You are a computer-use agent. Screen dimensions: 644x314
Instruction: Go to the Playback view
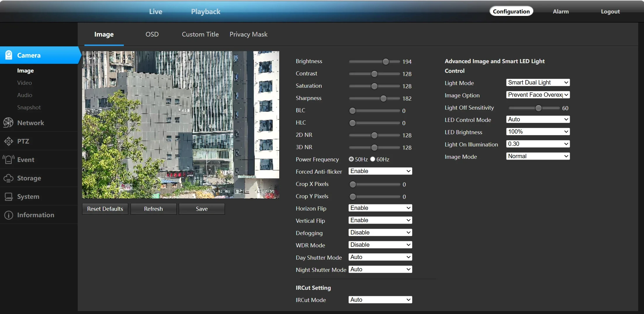point(206,11)
